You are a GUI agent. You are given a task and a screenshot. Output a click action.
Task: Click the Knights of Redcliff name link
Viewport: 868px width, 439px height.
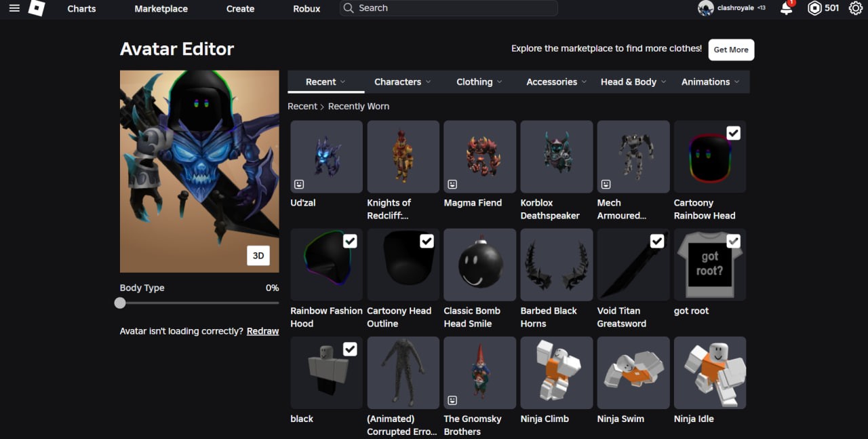click(389, 209)
